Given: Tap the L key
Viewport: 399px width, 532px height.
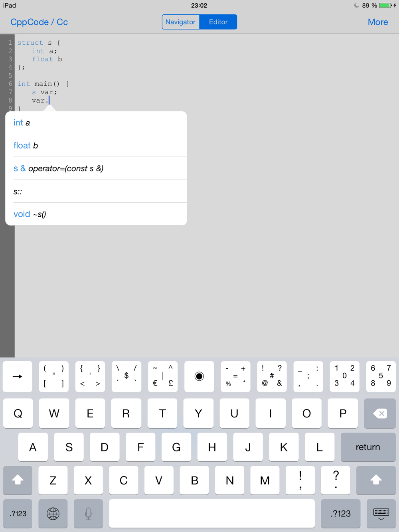Looking at the screenshot, I should point(320,447).
